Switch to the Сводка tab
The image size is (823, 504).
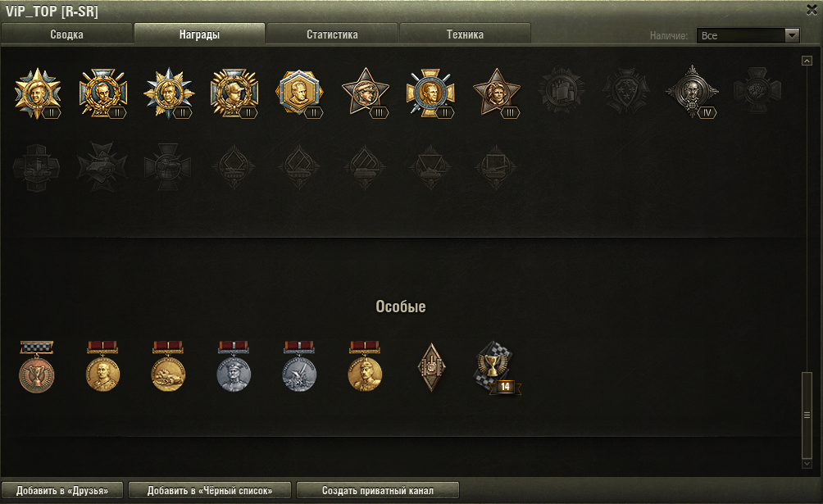pos(66,34)
